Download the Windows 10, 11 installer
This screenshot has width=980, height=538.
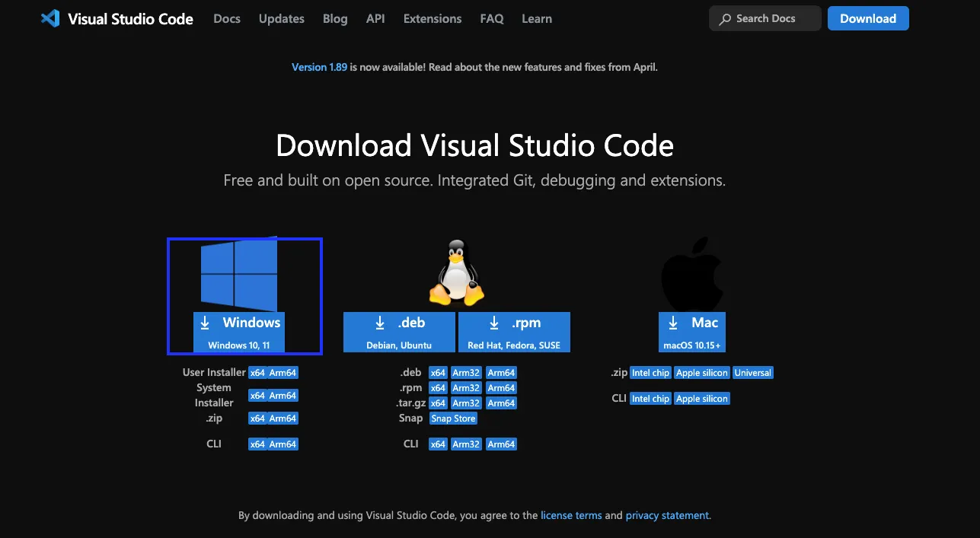pyautogui.click(x=239, y=332)
